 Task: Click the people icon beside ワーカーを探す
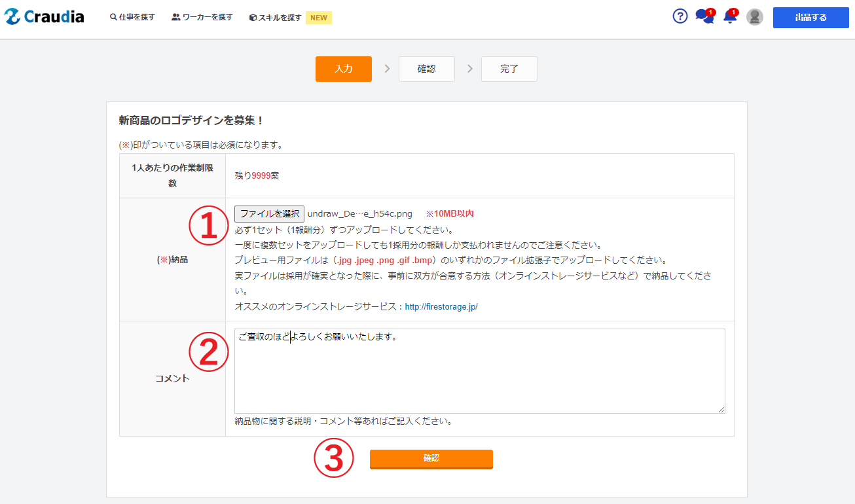(175, 17)
